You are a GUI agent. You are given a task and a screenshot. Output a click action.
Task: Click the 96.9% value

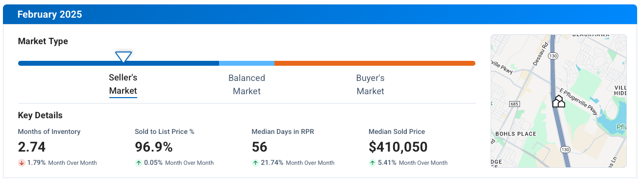[154, 147]
